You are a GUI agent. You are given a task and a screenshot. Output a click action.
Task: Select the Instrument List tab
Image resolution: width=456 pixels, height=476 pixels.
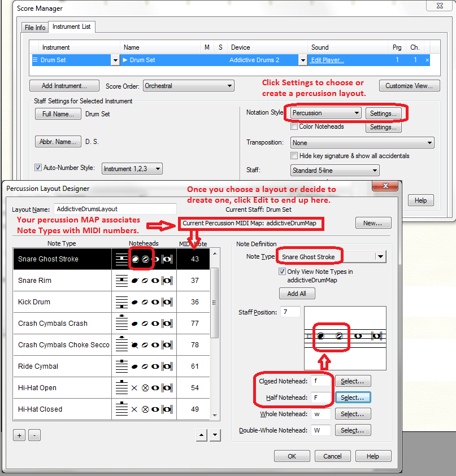click(x=71, y=27)
